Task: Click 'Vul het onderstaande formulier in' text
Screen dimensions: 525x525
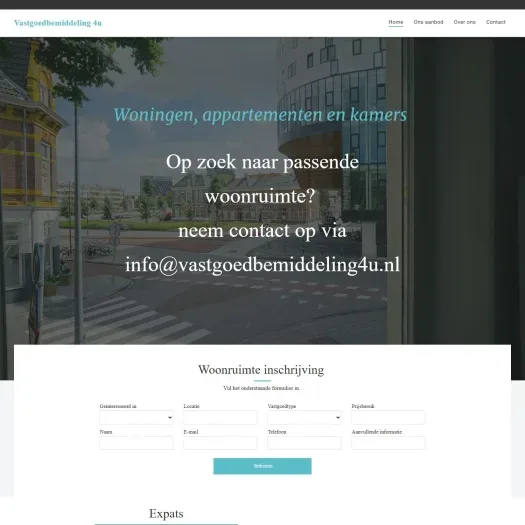Action: coord(261,388)
